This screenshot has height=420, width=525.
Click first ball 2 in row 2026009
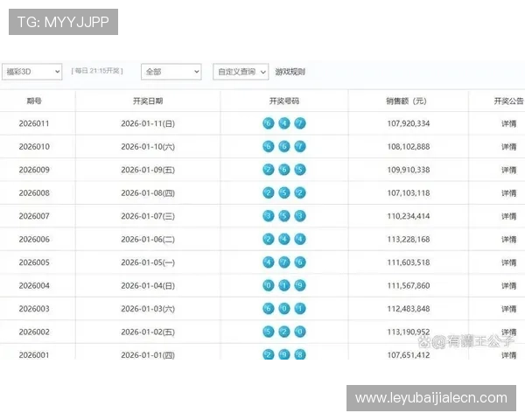269,170
